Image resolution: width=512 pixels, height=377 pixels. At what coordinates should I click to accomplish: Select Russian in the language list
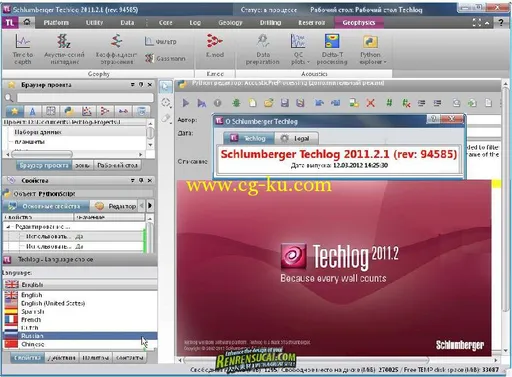pos(80,336)
